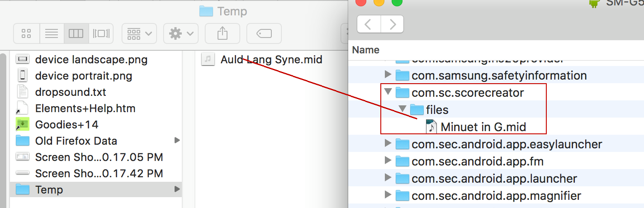Collapse the com.sc.scorecreator folder
Screen dimensions: 644x208
pyautogui.click(x=388, y=92)
